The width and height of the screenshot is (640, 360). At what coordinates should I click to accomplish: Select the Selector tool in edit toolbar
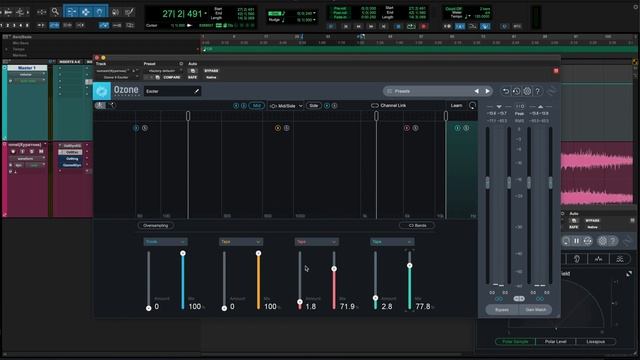(85, 12)
